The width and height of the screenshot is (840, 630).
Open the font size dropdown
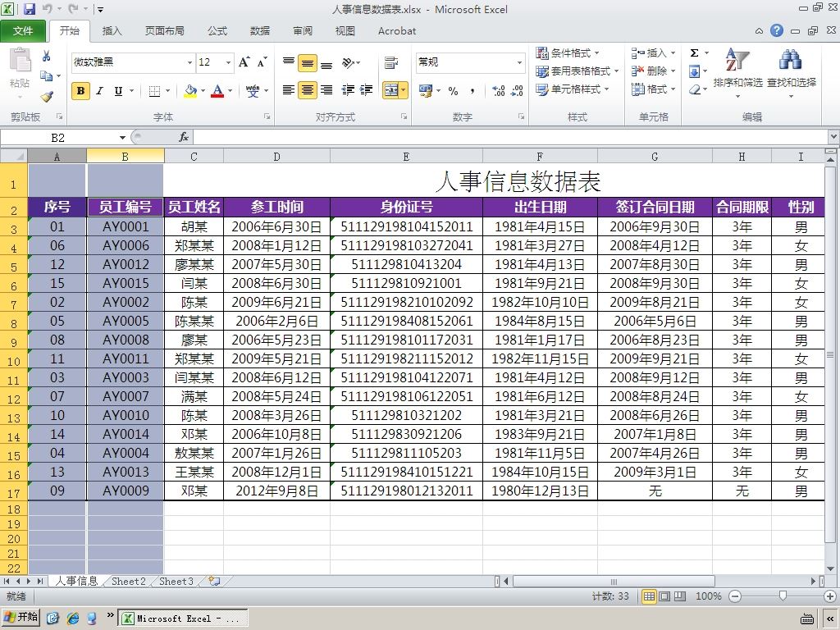click(x=228, y=62)
